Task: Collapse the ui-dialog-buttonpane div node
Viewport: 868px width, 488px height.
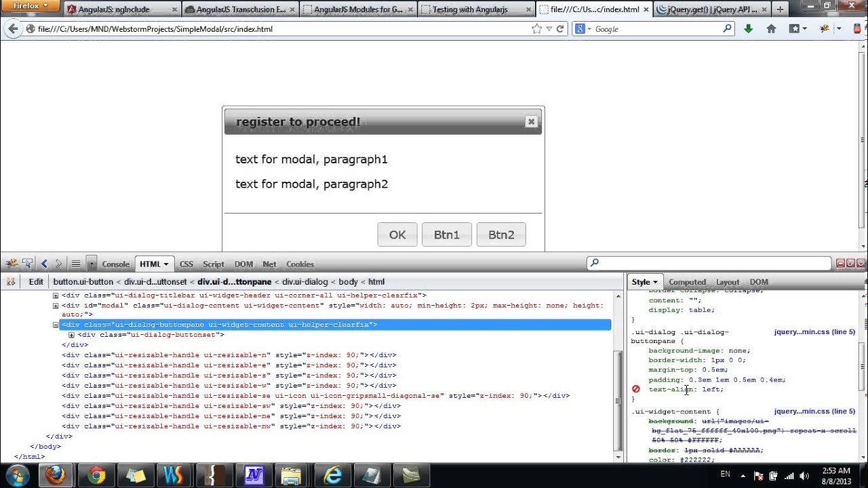Action: pyautogui.click(x=56, y=325)
